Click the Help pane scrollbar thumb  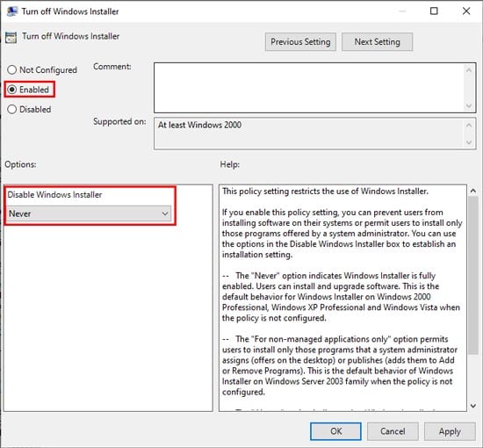click(x=473, y=276)
